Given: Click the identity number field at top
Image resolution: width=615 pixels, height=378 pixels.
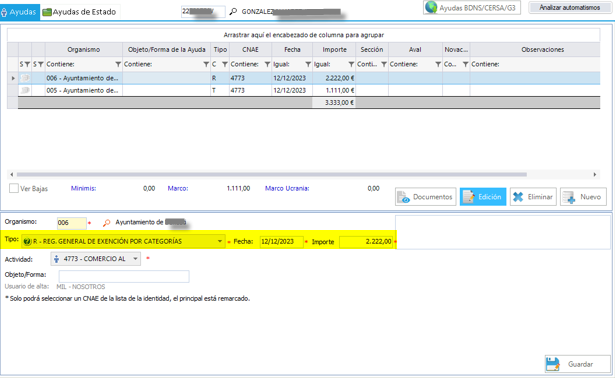Looking at the screenshot, I should (203, 11).
